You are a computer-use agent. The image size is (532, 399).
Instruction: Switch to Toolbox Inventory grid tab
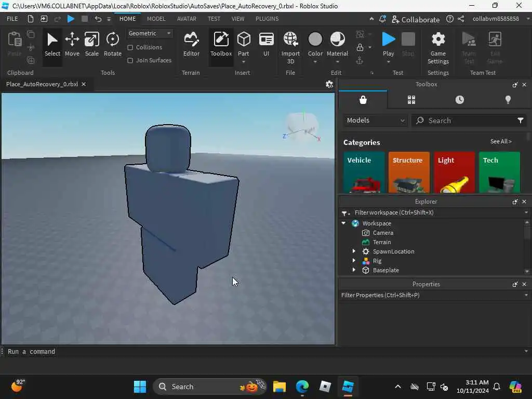411,100
